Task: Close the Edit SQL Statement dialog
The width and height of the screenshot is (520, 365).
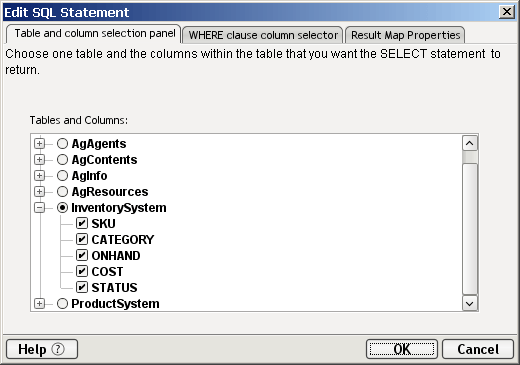Action: 507,12
